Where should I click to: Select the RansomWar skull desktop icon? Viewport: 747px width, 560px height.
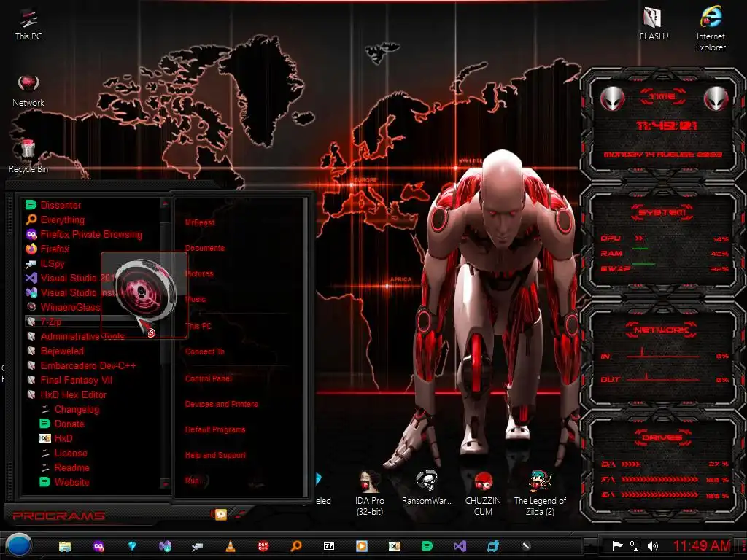(x=426, y=488)
